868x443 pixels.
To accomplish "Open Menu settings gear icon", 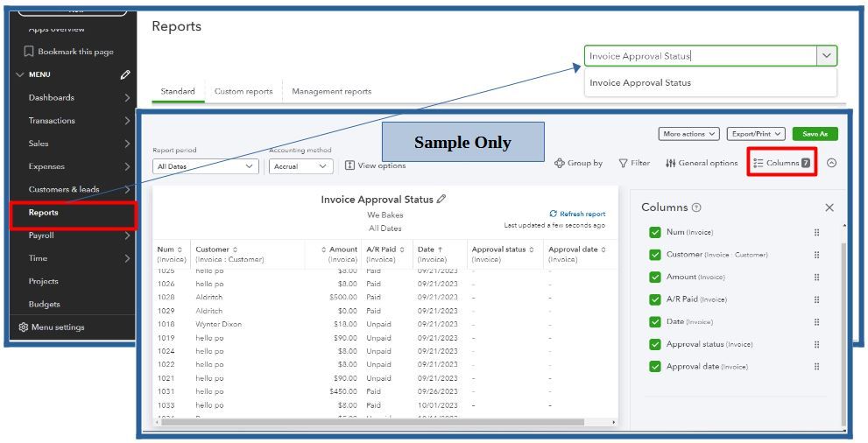I will [24, 327].
